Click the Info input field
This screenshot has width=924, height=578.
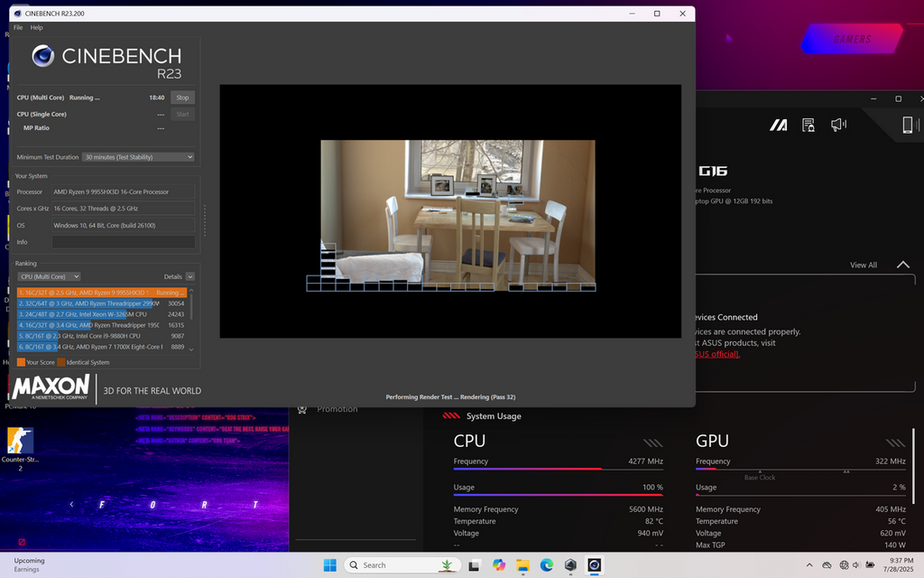tap(123, 242)
